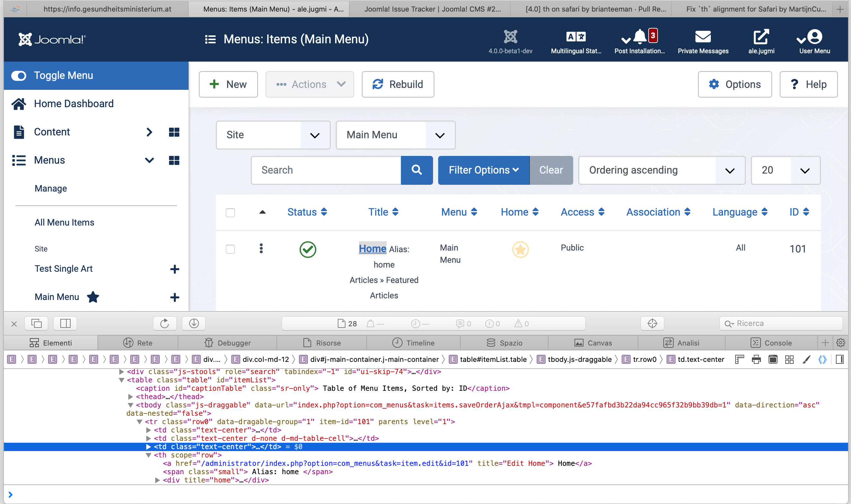
Task: Click the New button
Action: [x=228, y=84]
